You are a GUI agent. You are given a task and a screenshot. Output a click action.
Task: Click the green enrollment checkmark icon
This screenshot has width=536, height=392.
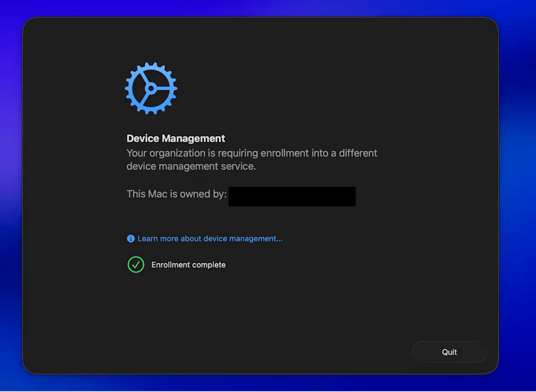tap(136, 264)
